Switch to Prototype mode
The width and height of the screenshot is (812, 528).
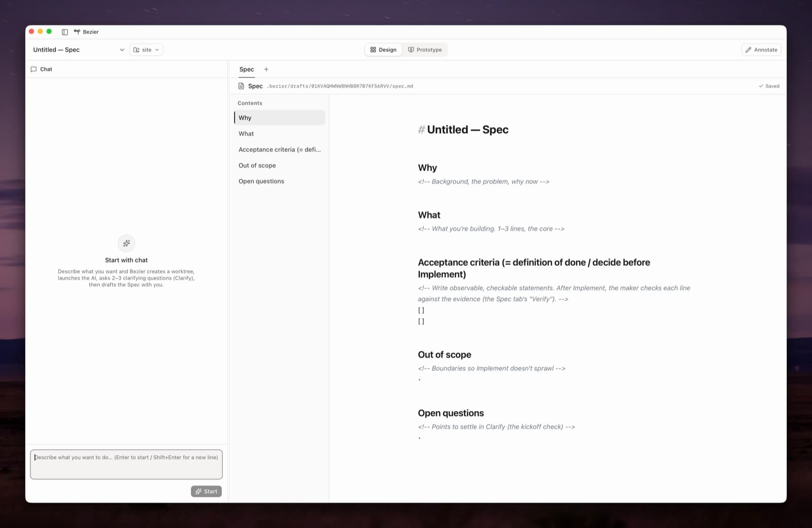click(x=425, y=50)
